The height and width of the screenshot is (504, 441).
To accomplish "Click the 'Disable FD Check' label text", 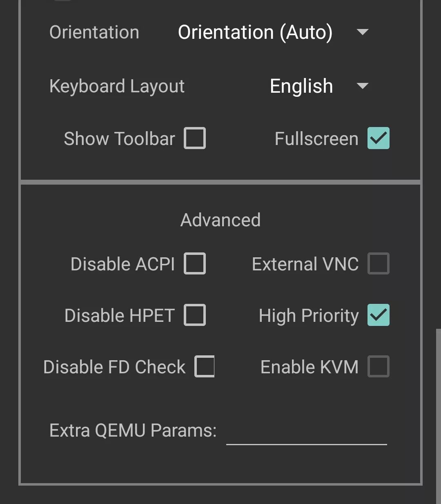I will click(114, 367).
